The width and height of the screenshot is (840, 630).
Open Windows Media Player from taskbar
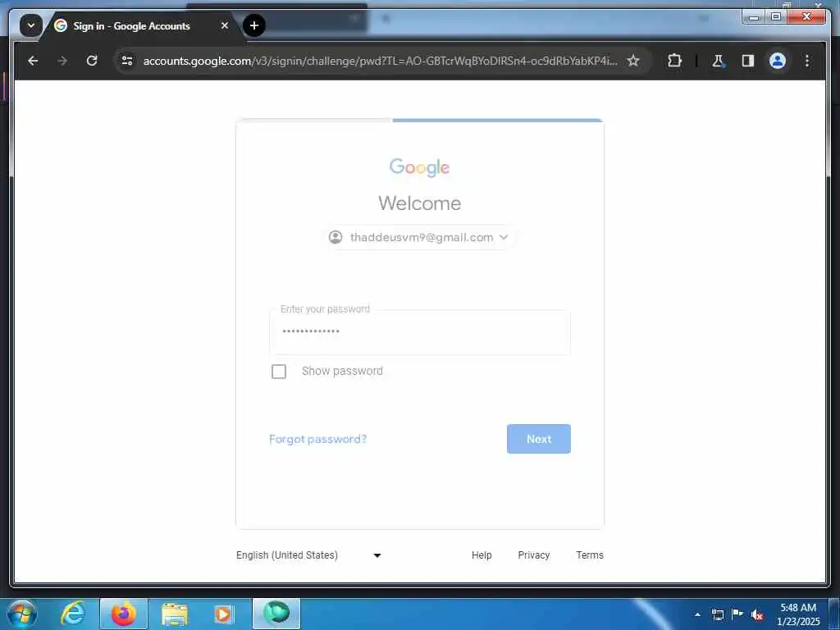[x=224, y=614]
